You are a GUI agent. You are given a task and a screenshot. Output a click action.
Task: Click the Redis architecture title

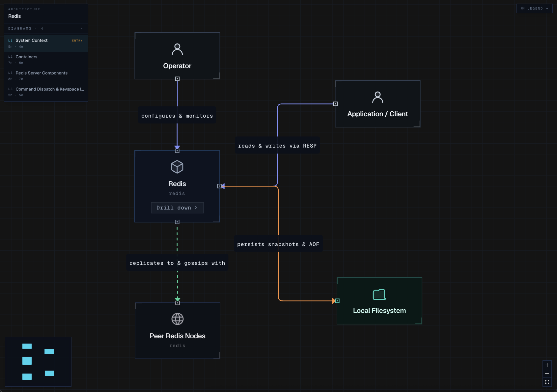pos(14,16)
